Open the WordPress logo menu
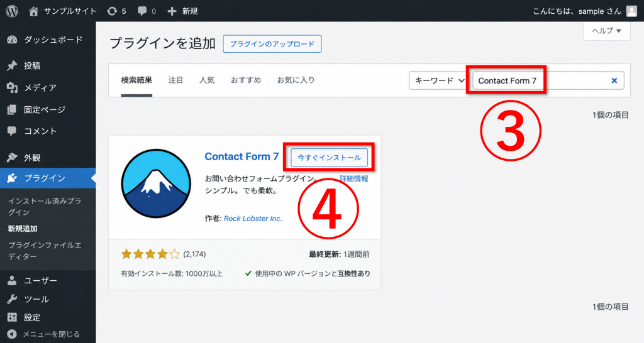 12,11
